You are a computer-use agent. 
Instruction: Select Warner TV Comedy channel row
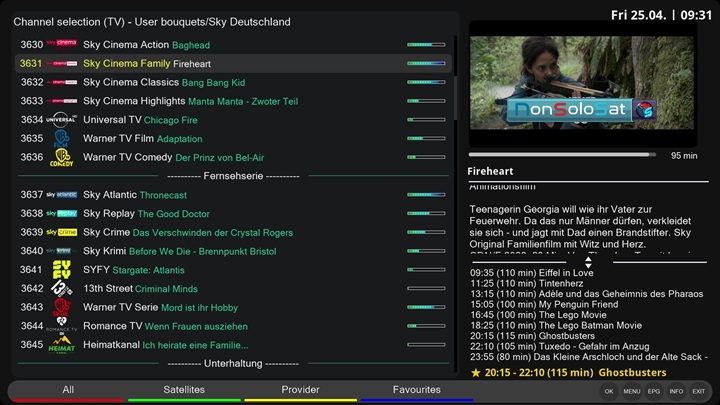click(233, 157)
